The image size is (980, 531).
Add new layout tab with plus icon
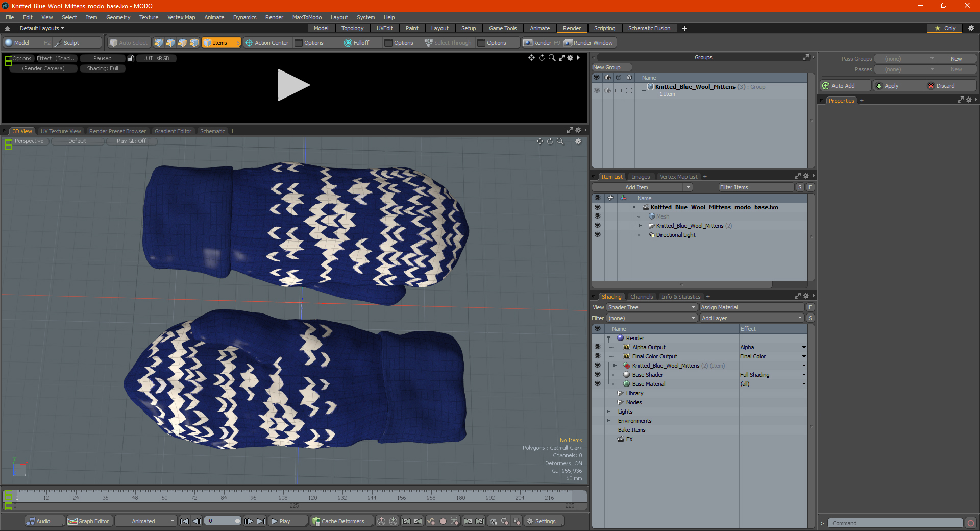(x=684, y=28)
